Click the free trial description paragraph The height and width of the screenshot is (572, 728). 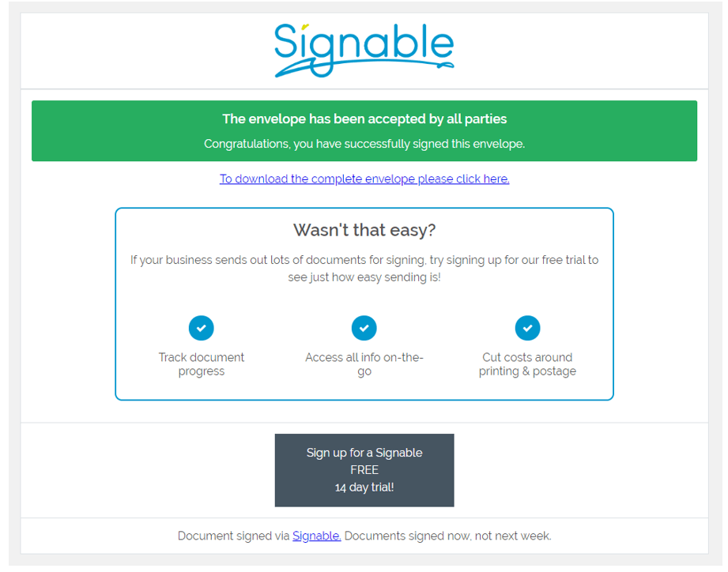[364, 268]
